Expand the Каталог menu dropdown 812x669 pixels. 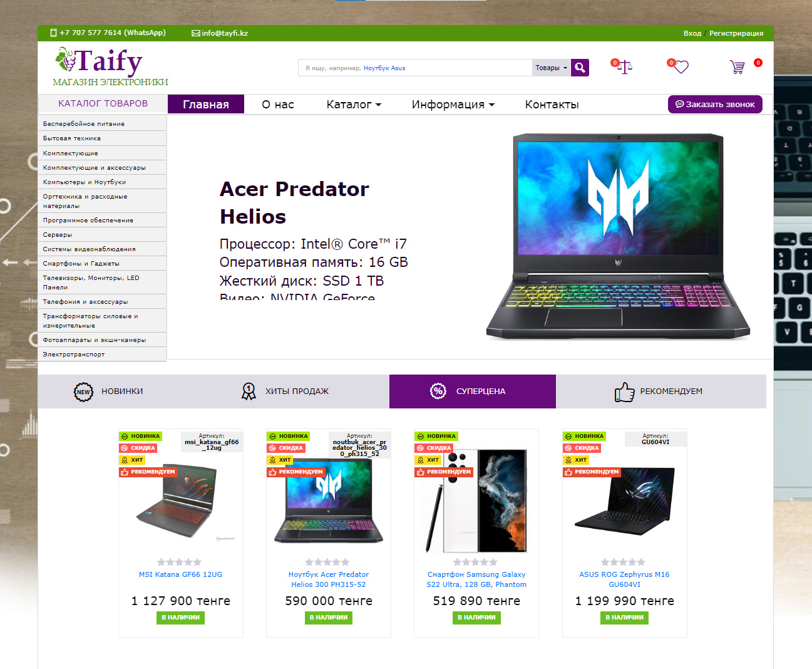pyautogui.click(x=354, y=105)
